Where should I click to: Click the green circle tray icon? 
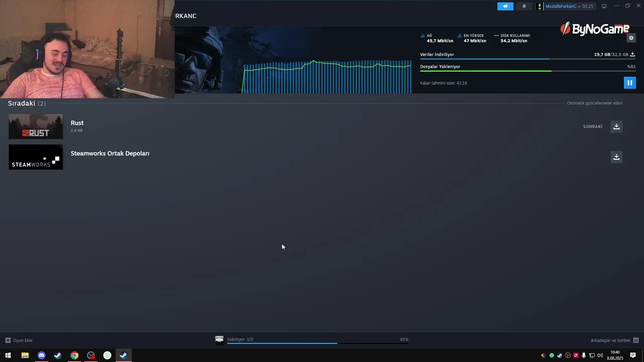coord(551,355)
